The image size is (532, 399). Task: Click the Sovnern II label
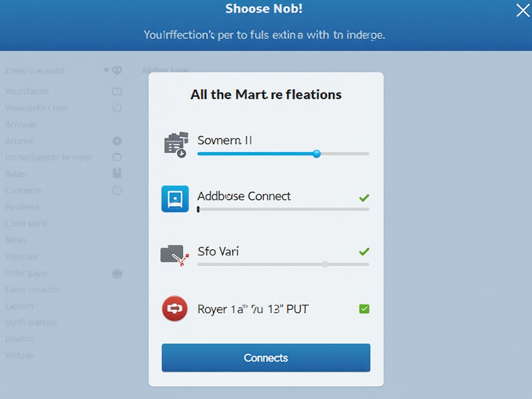point(224,140)
